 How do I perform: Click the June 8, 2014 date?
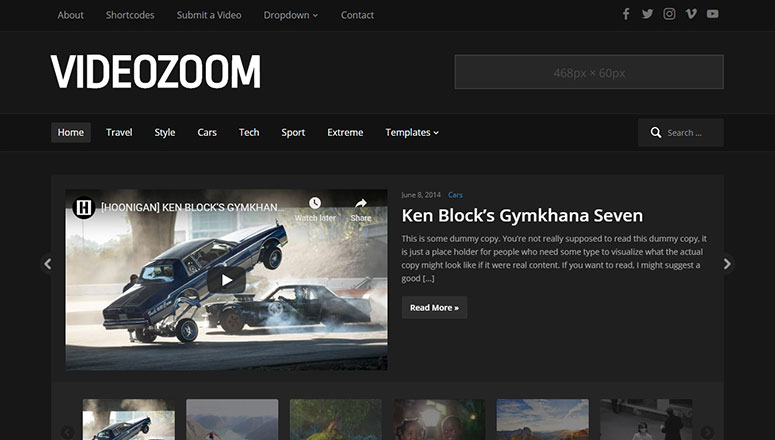(421, 195)
